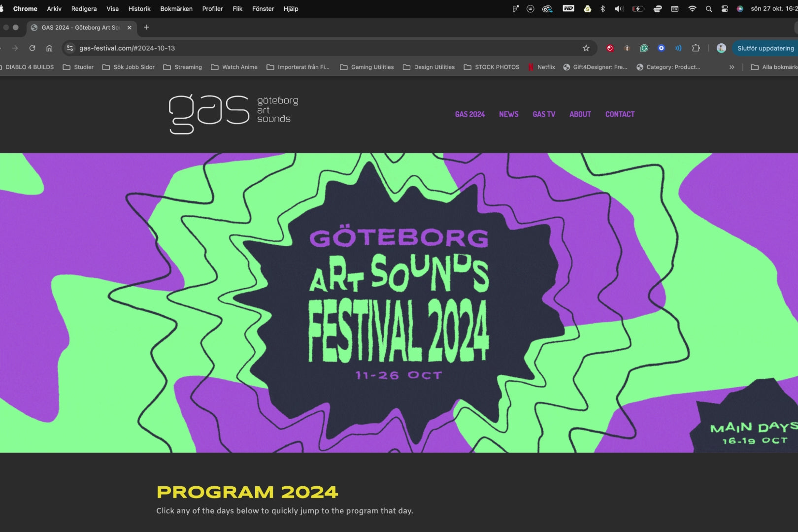Open the new tab plus button
798x532 pixels.
tap(146, 28)
